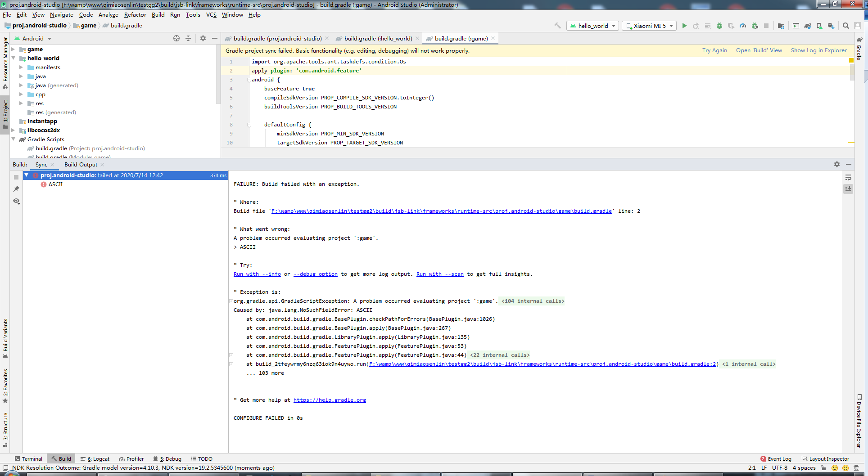Switch to build.gradle (:hello_world) tab

(378, 39)
